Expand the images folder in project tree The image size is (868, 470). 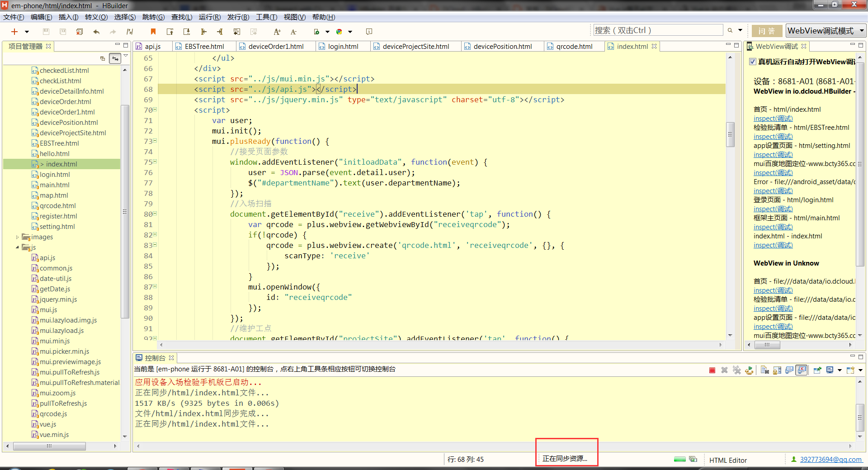tap(18, 237)
